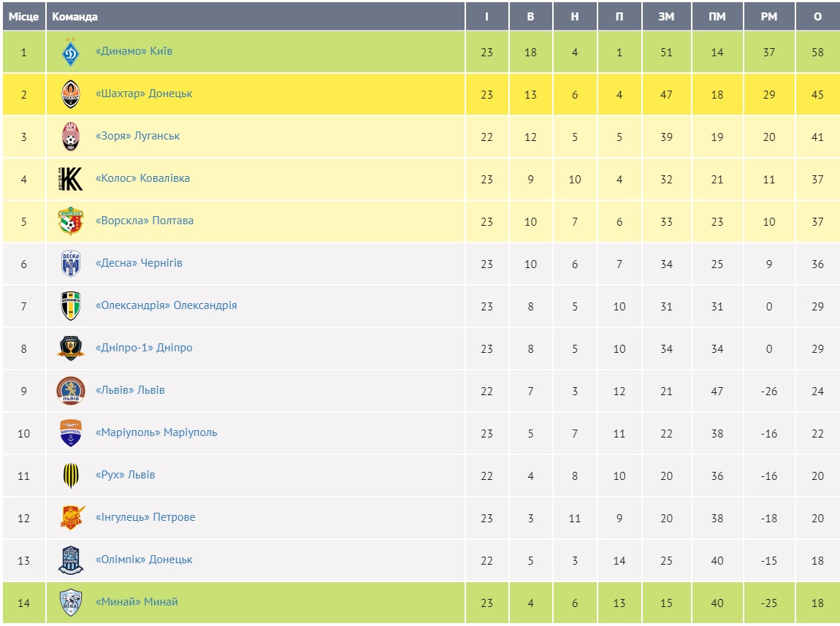Open the «Шахтар» Донецьк team page
Screen dimensions: 840x626
pyautogui.click(x=144, y=93)
